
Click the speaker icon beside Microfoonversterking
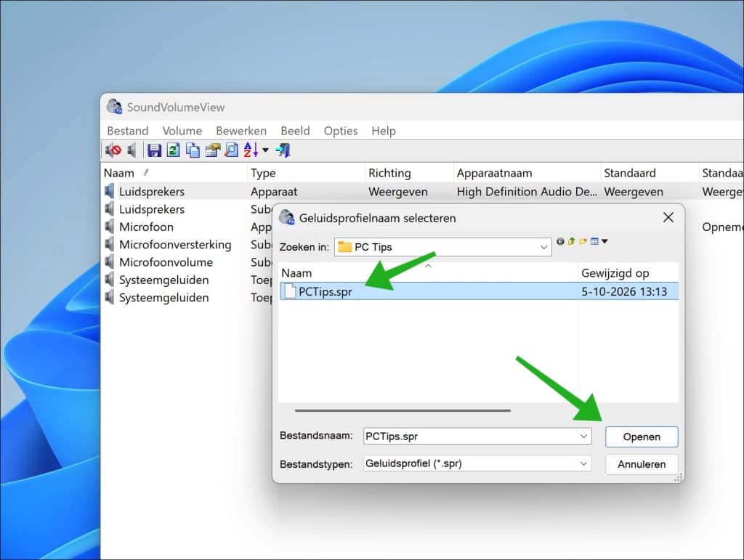coord(110,244)
